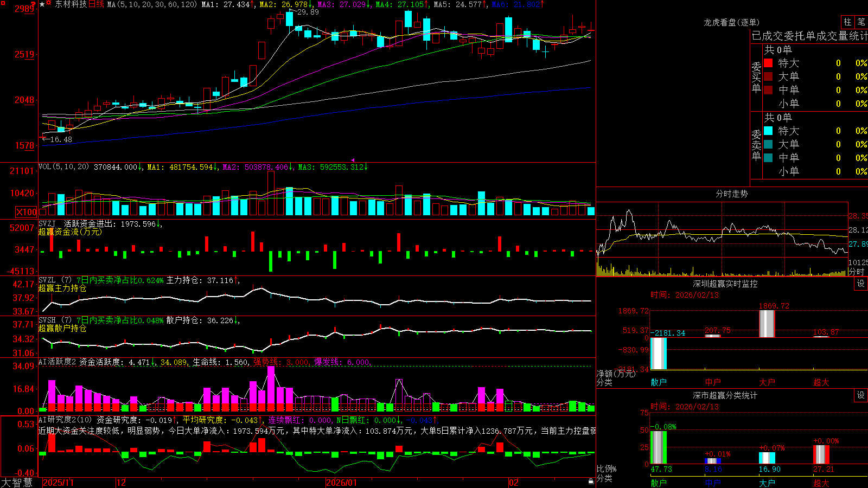
Task: Click the AI活跃度2 indicator label
Action: tap(58, 362)
